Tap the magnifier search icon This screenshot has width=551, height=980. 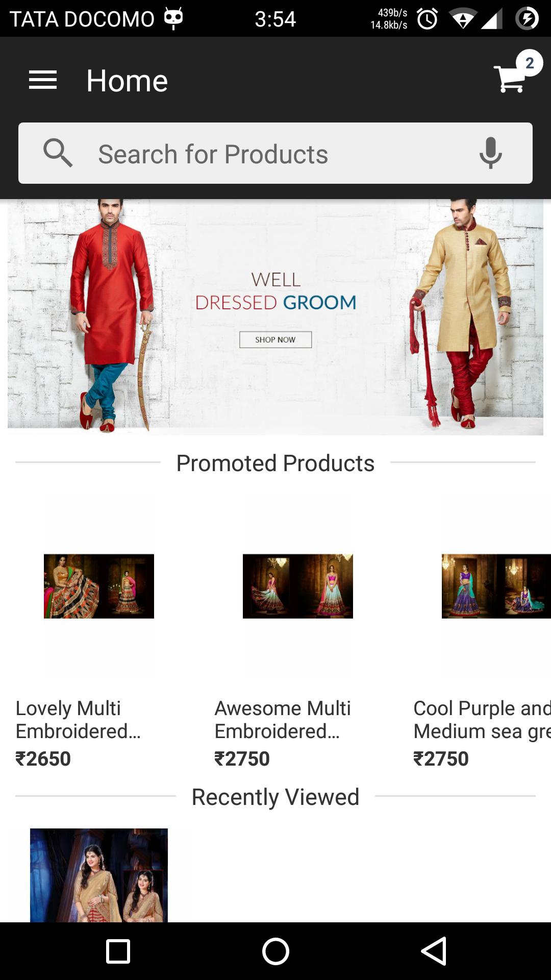pyautogui.click(x=58, y=153)
